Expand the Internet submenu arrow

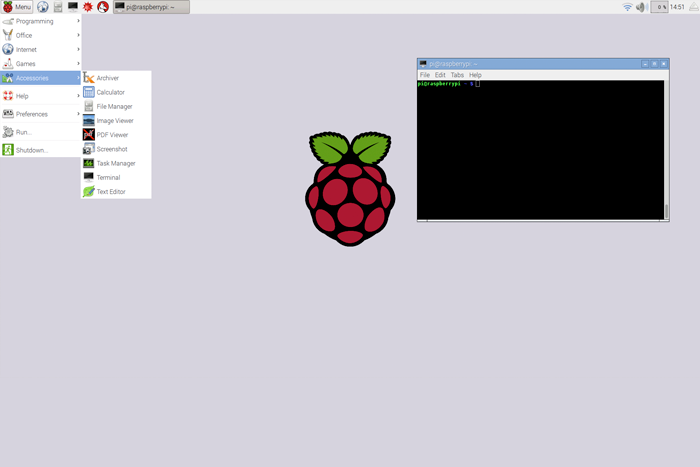[78, 50]
